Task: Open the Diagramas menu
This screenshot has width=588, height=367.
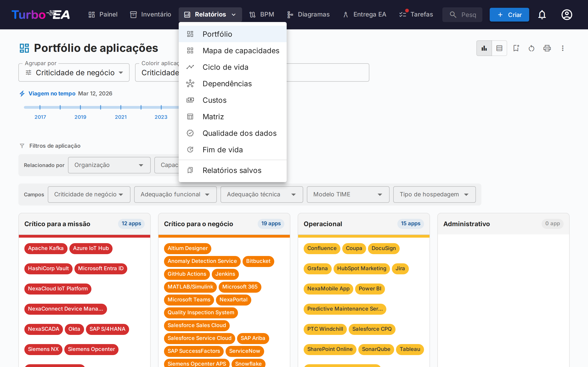Action: pos(308,14)
